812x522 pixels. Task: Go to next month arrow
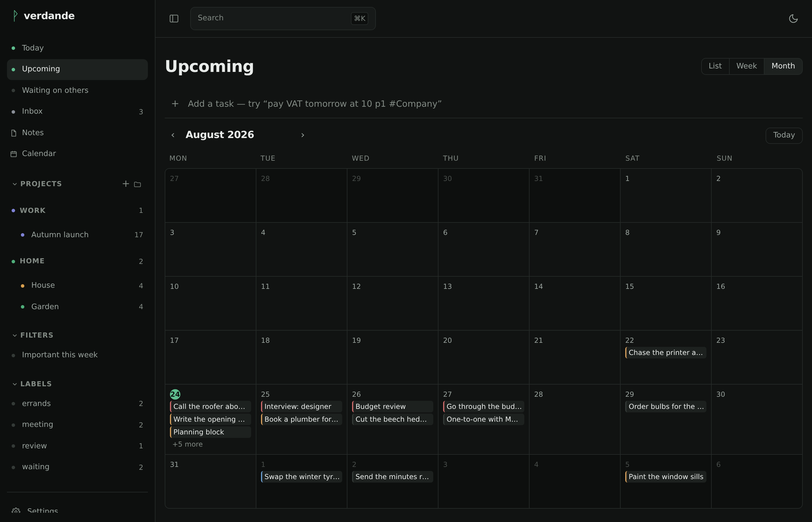(303, 135)
